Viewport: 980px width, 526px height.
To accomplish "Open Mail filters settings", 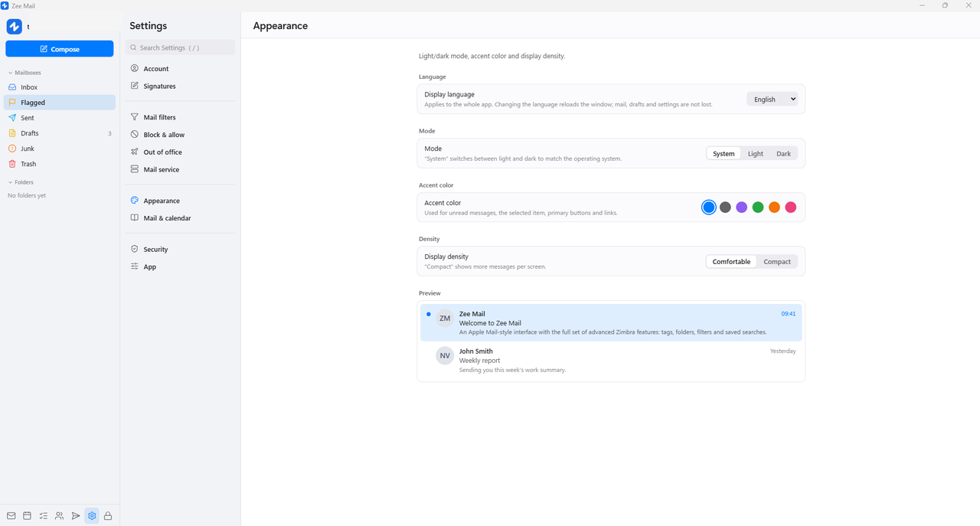I will tap(180, 117).
